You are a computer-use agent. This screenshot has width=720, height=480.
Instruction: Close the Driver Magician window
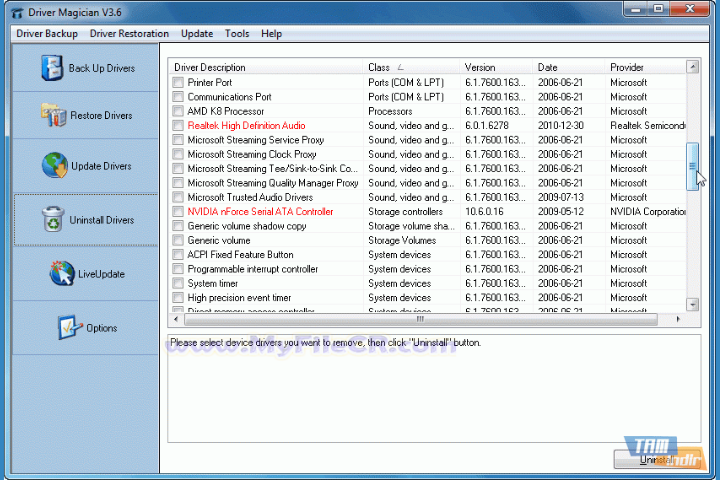tap(690, 8)
